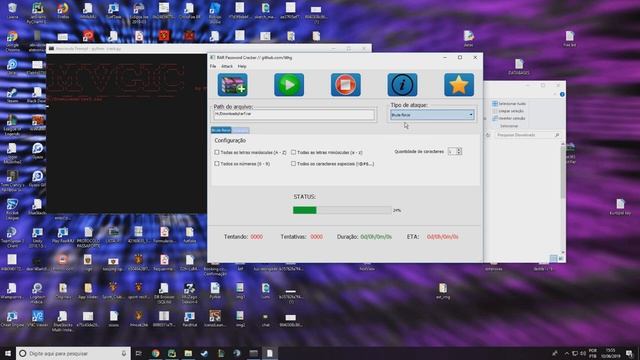Click 'Selecionar tudo' in Explorer window
640x360 pixels.
509,104
